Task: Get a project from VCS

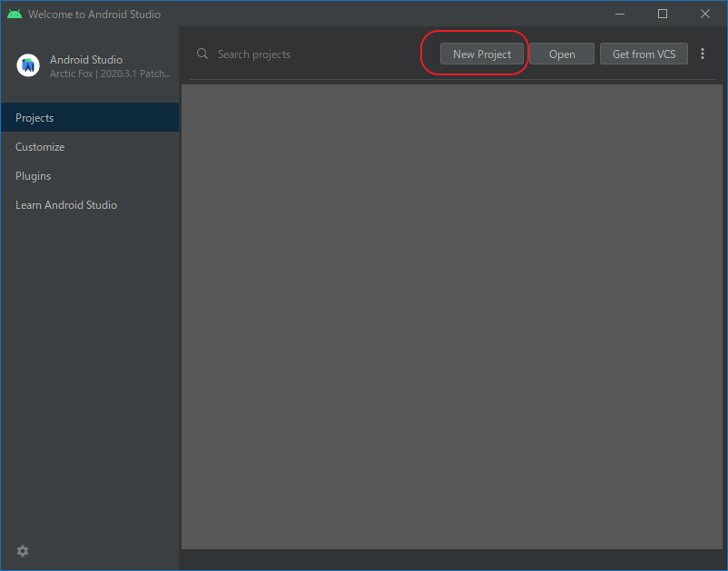Action: point(644,54)
